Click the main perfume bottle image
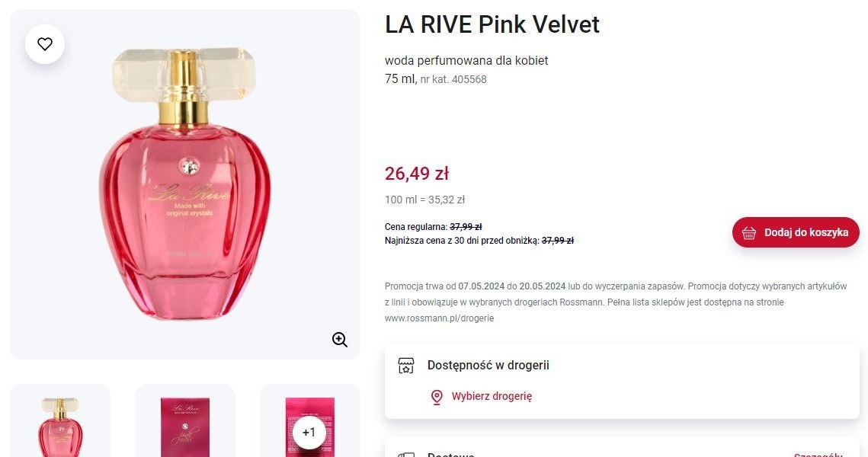Image resolution: width=868 pixels, height=457 pixels. coord(184,183)
